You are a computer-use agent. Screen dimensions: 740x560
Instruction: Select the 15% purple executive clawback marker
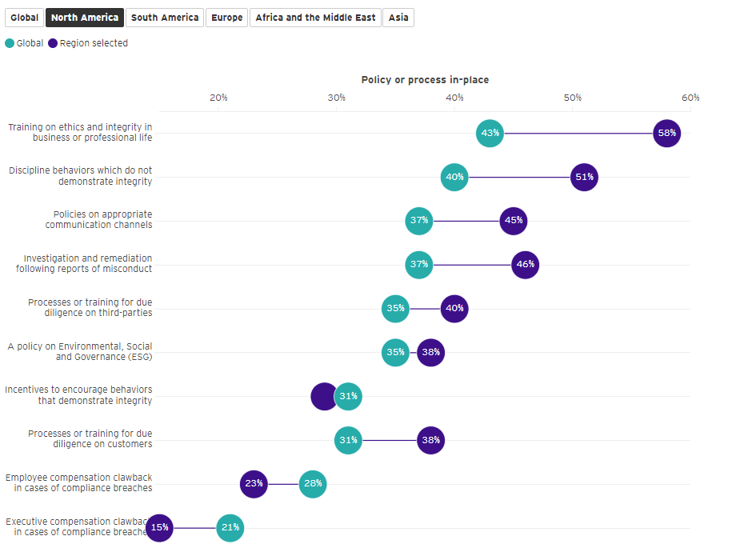coord(160,528)
